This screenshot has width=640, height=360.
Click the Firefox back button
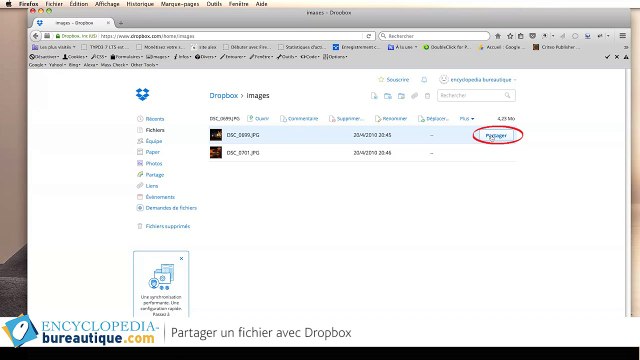tap(36, 36)
